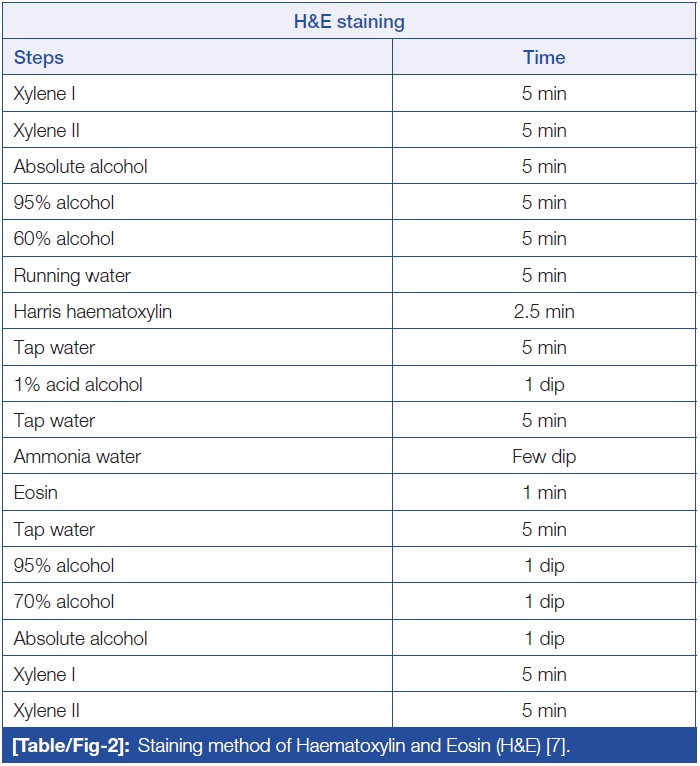Click the Running water step cell

pyautogui.click(x=72, y=275)
